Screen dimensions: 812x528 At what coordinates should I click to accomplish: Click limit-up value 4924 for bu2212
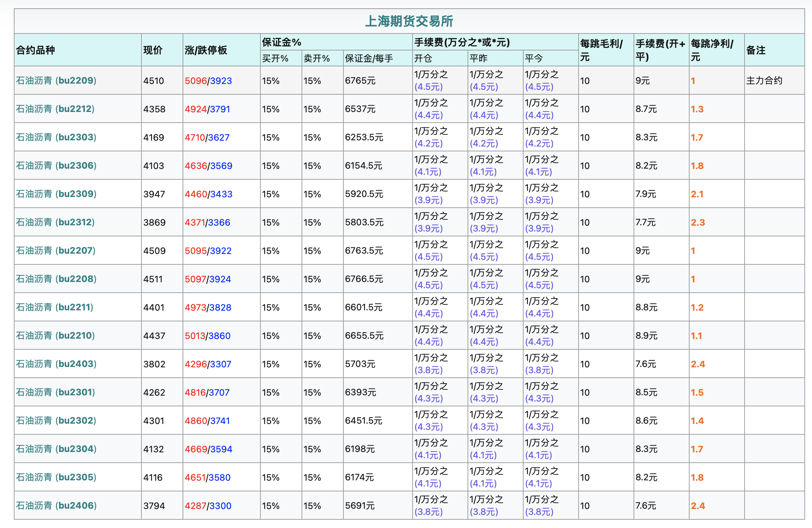[196, 109]
